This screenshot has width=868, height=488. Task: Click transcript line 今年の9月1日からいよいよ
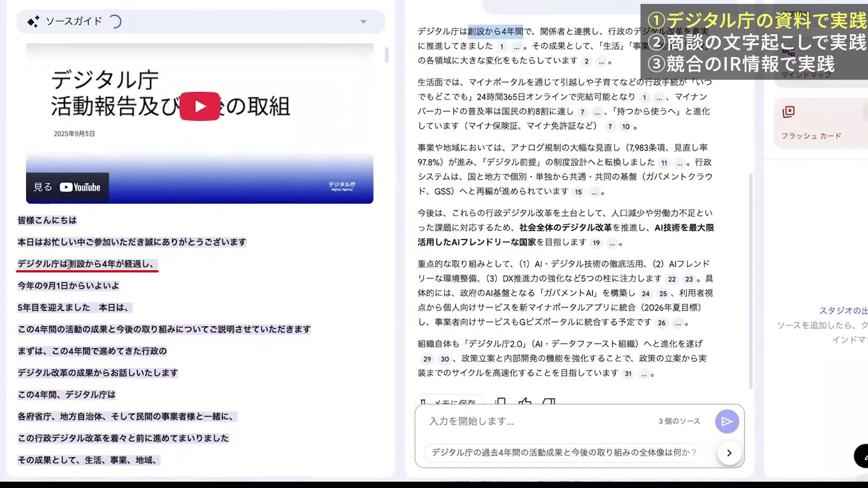tap(68, 286)
